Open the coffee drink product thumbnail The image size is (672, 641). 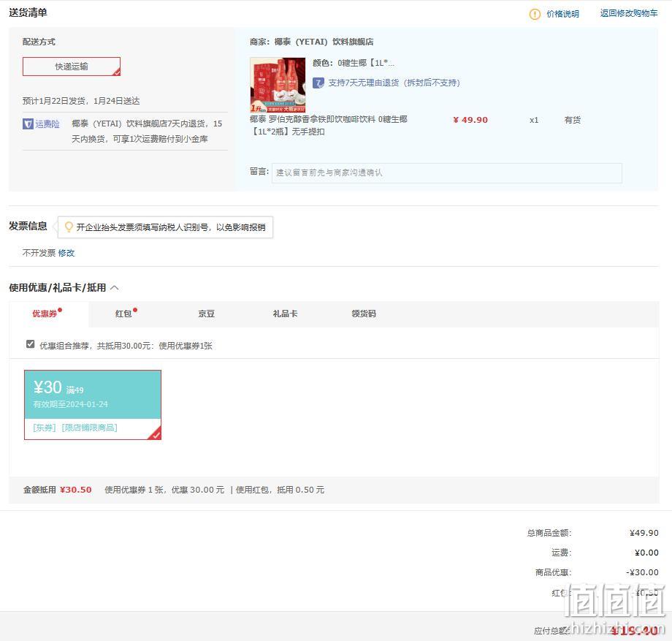click(278, 85)
